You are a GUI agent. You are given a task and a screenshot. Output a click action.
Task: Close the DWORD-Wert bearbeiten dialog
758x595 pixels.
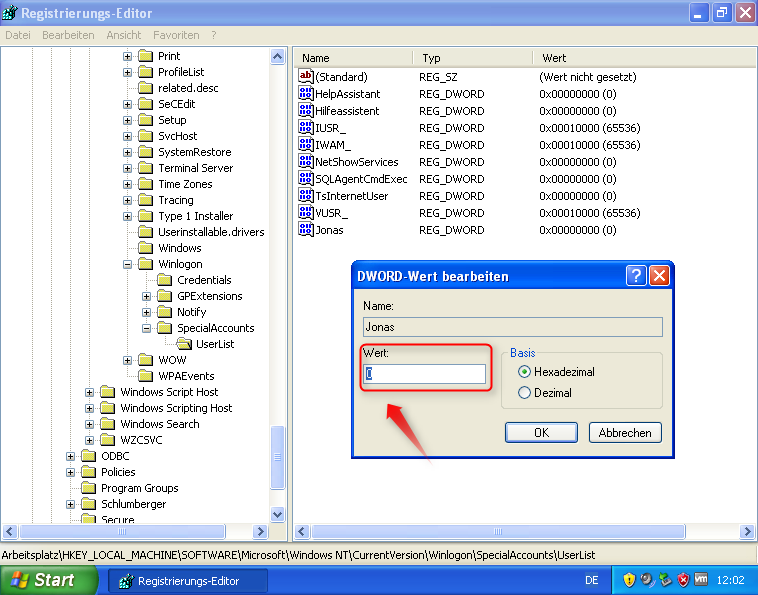659,276
